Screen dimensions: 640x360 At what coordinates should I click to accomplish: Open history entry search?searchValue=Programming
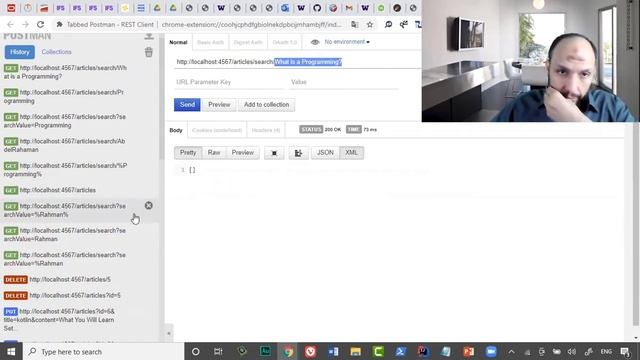coord(65,121)
